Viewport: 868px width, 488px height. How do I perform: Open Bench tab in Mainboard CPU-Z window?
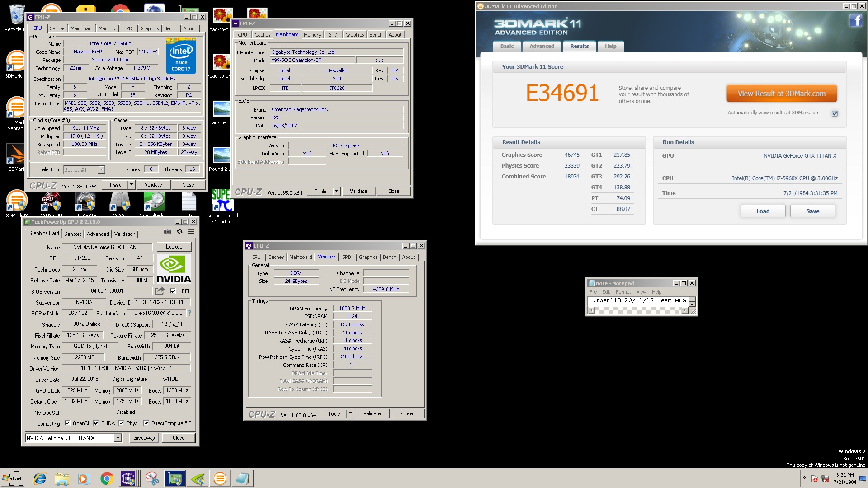click(376, 35)
